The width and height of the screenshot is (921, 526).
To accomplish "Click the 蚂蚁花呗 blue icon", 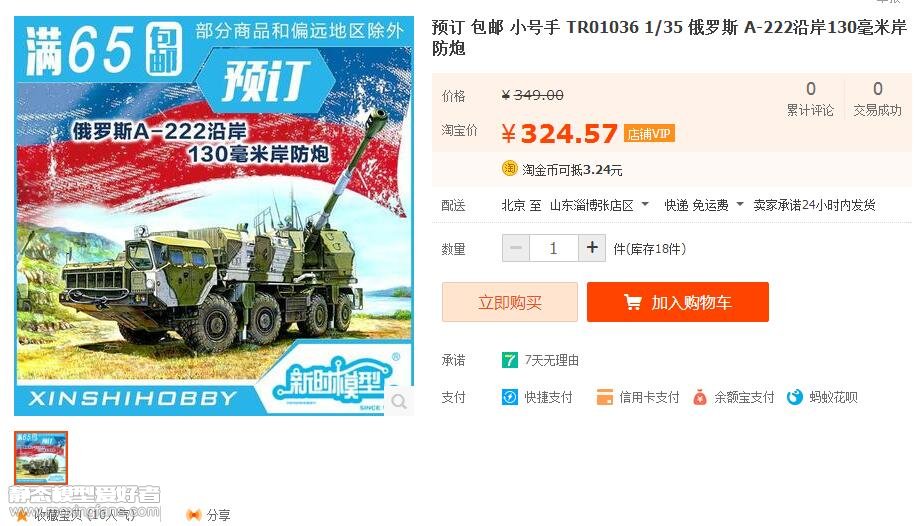I will (795, 397).
